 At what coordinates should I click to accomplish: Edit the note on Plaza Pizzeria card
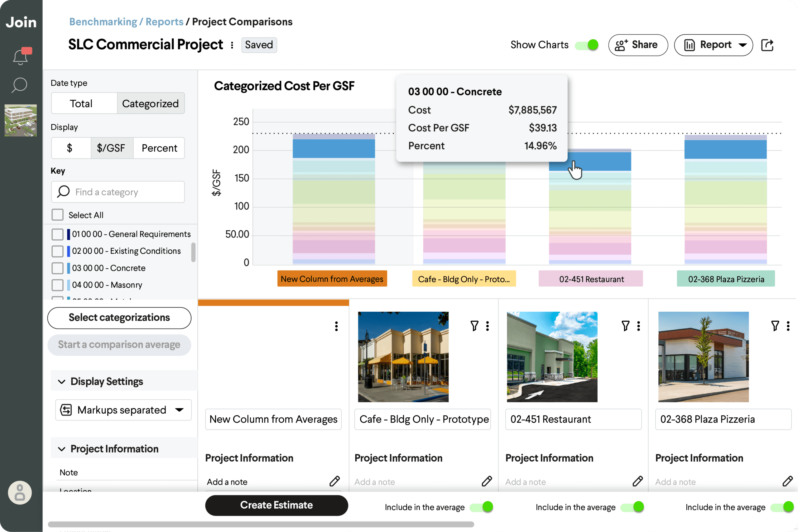(x=787, y=482)
